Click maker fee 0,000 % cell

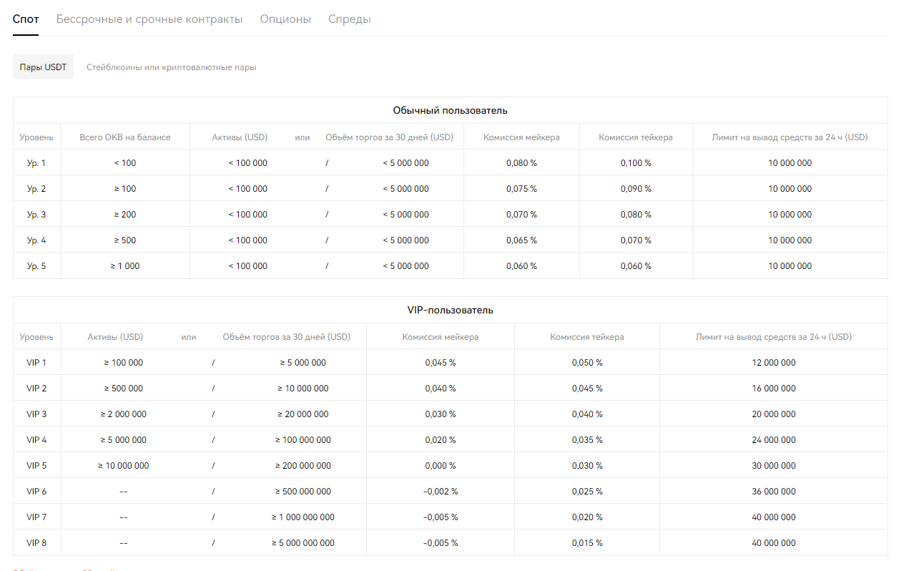tap(441, 466)
